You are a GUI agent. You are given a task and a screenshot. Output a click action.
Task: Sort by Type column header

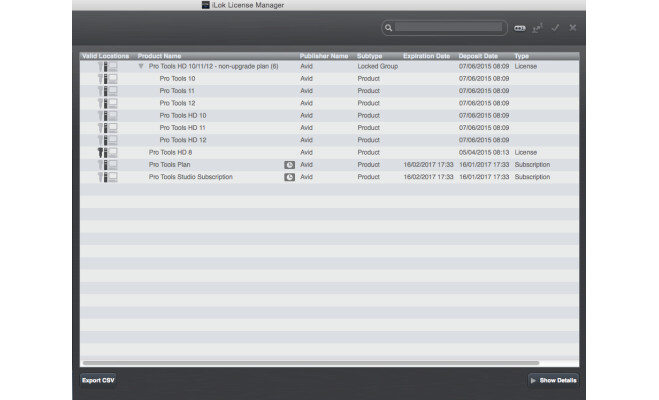(x=522, y=56)
